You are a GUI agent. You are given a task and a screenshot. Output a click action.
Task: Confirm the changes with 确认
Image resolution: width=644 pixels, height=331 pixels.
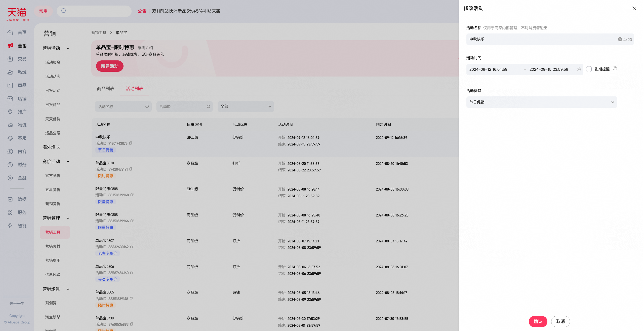click(x=538, y=321)
